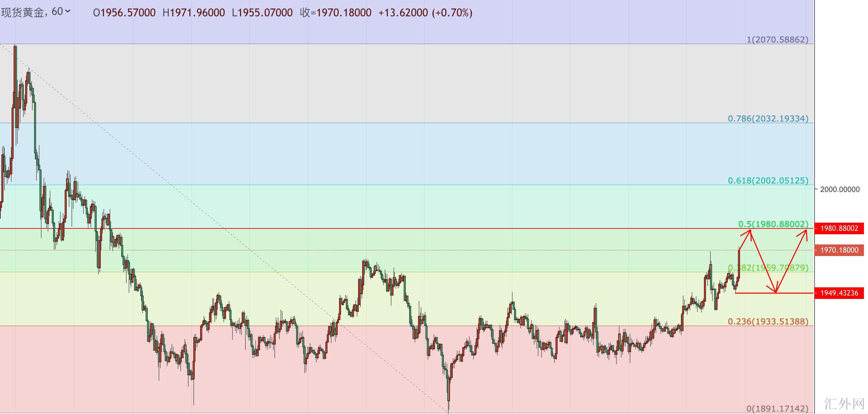
Task: Click the 现货黄金 symbol name
Action: pyautogui.click(x=22, y=13)
